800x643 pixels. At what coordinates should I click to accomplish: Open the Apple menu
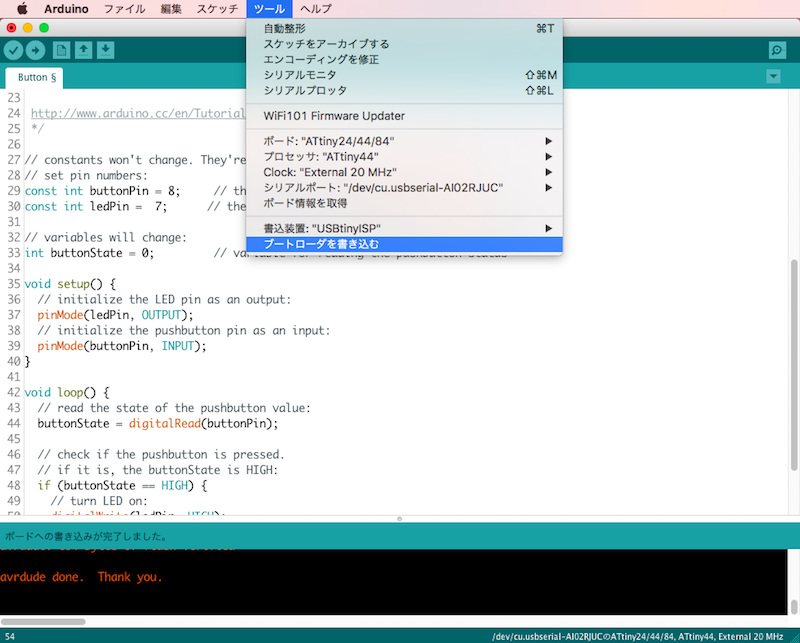22,9
